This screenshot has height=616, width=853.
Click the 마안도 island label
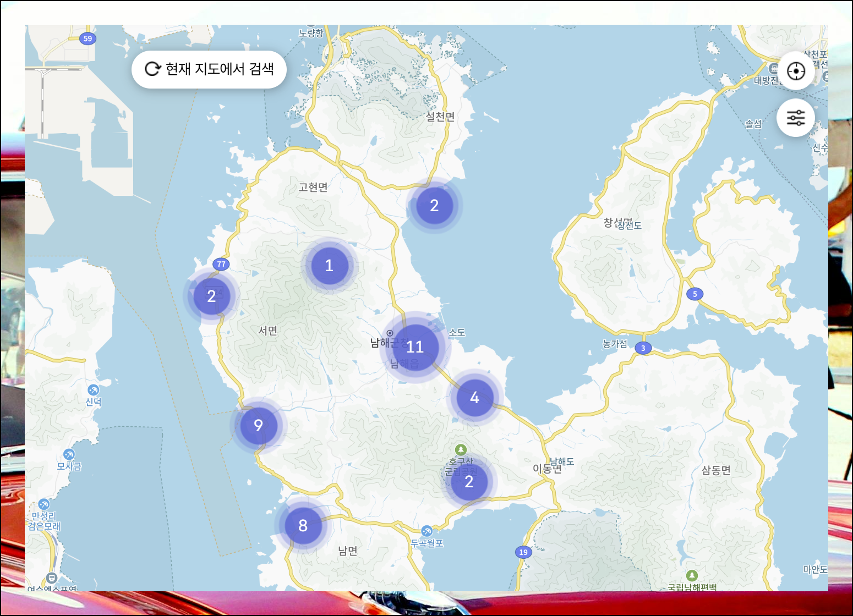coord(816,569)
